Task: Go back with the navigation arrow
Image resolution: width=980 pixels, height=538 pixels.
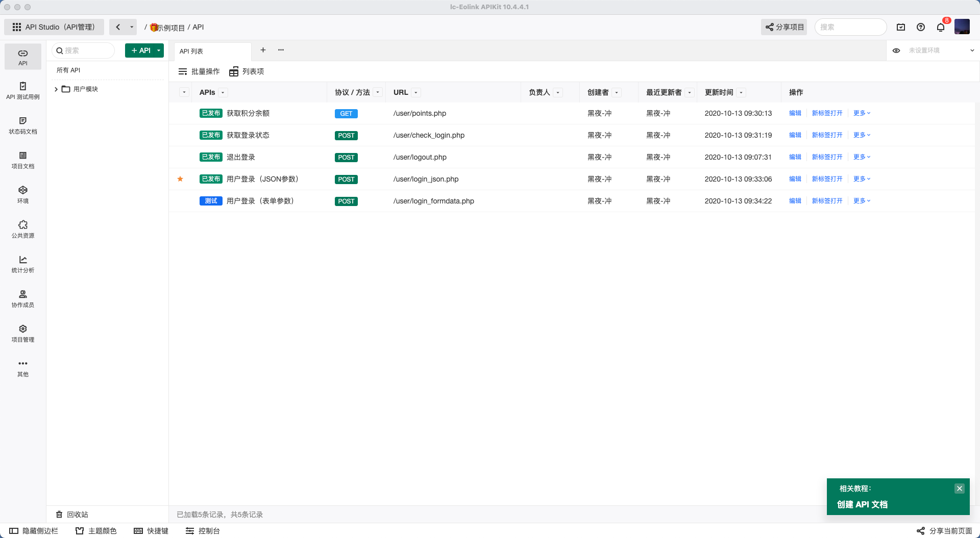Action: [118, 27]
